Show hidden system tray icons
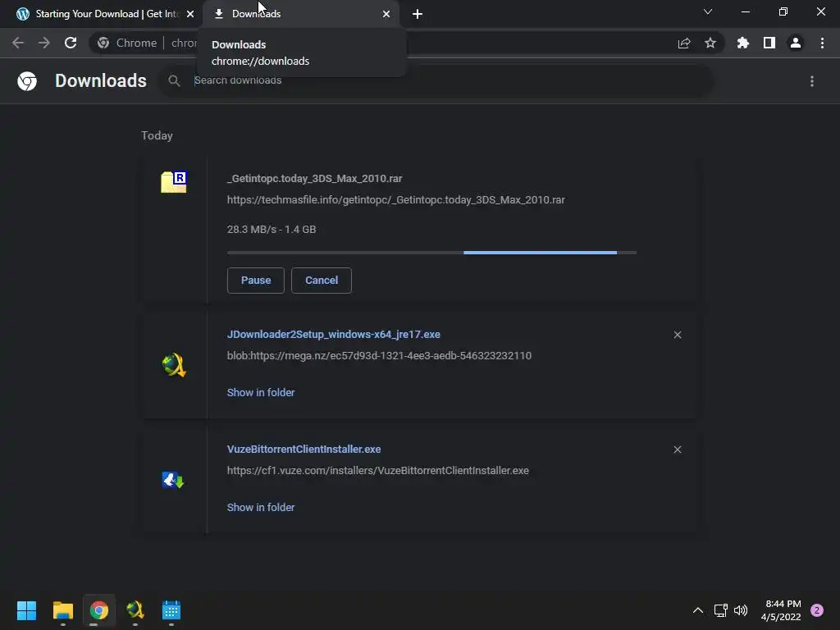Image resolution: width=840 pixels, height=630 pixels. coord(698,610)
